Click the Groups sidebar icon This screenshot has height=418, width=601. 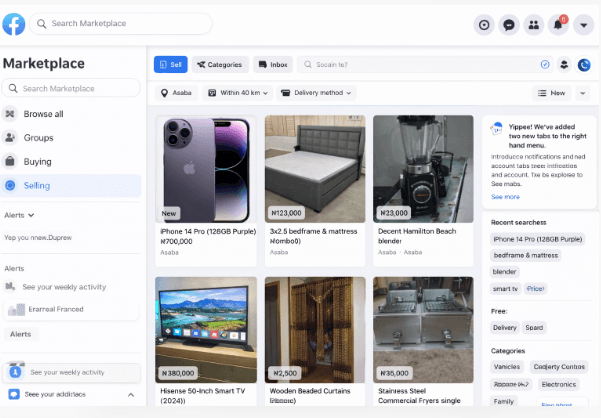10,138
